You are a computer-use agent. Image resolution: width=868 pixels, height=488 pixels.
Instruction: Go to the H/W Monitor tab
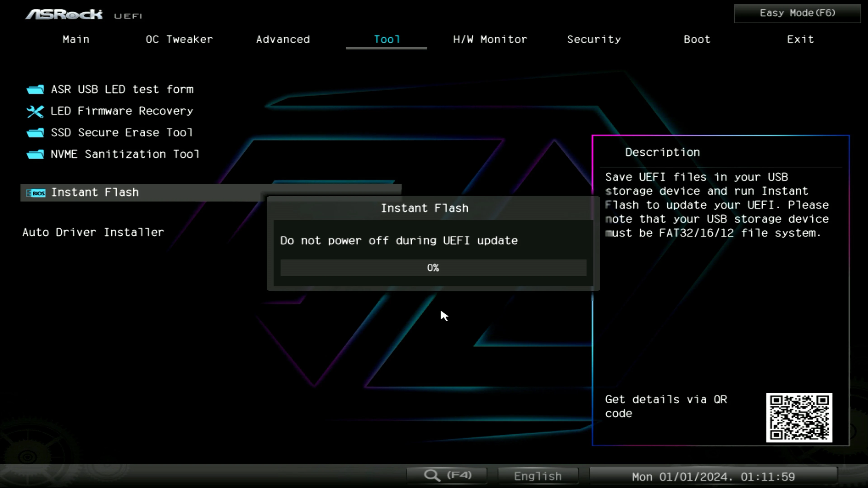coord(490,39)
